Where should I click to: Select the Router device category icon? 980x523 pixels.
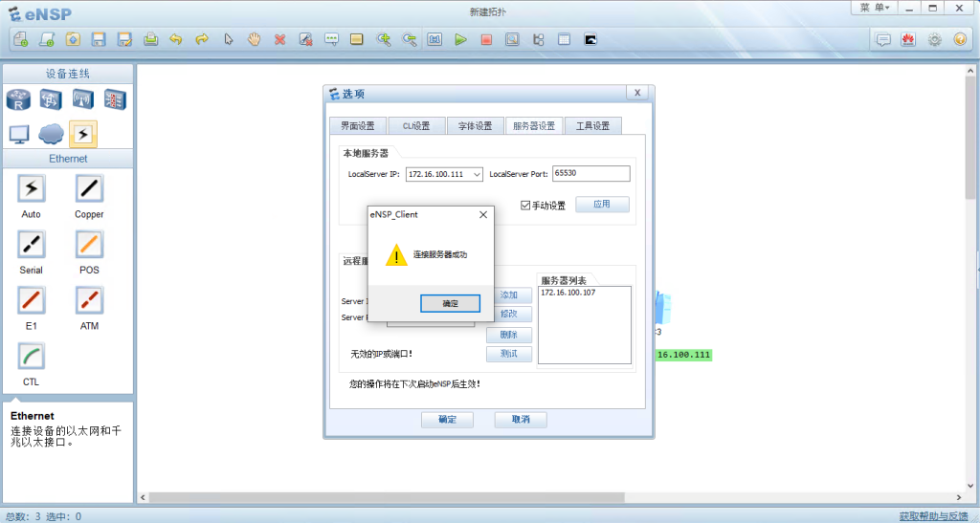[19, 98]
